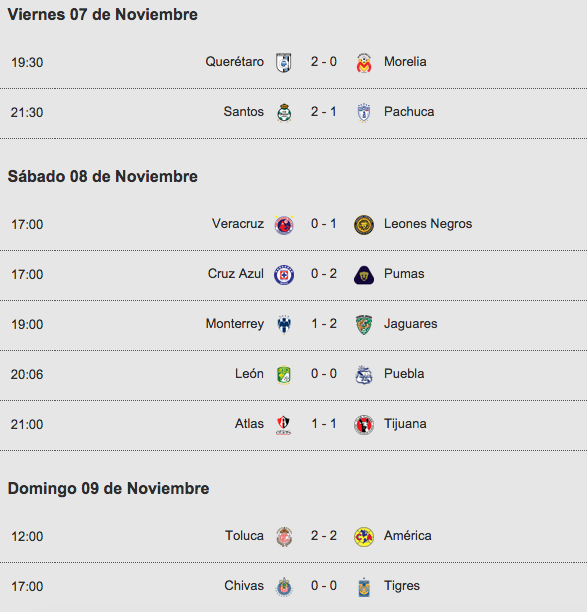Open the Santos club logo

[x=284, y=113]
